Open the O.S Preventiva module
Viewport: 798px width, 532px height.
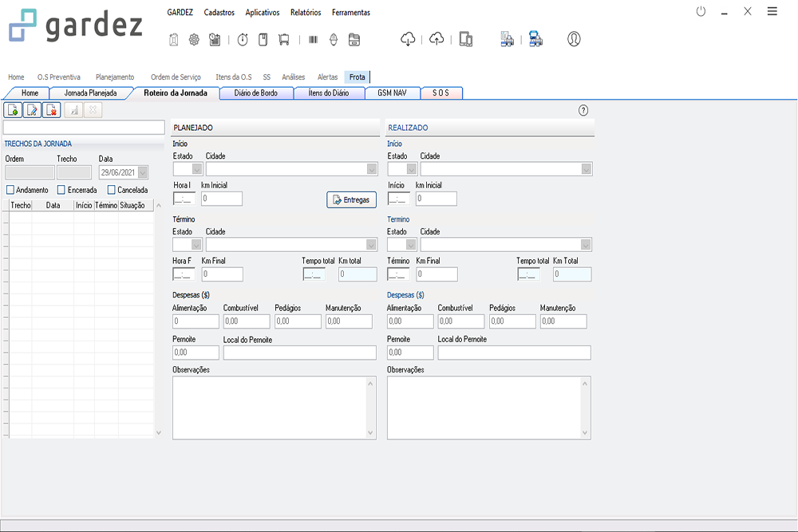coord(58,77)
